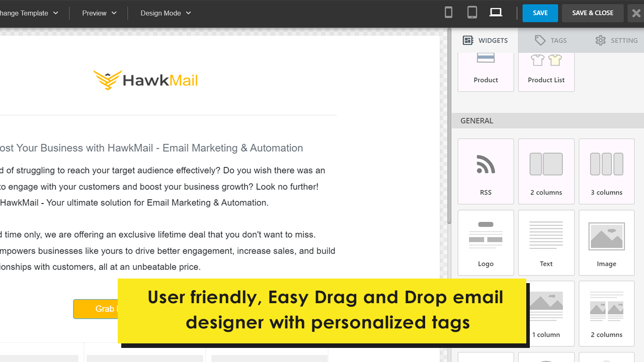Image resolution: width=644 pixels, height=362 pixels.
Task: Select the Image widget
Action: (x=607, y=243)
